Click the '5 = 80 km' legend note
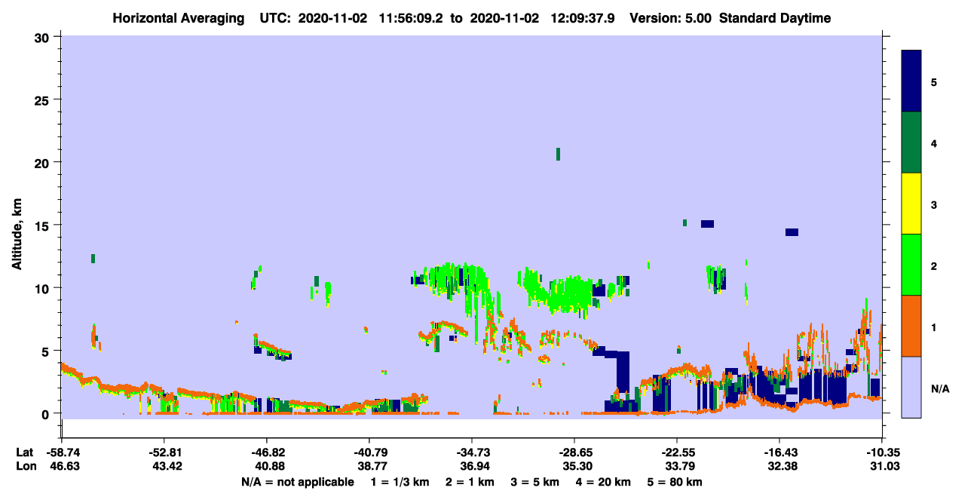 click(x=676, y=483)
